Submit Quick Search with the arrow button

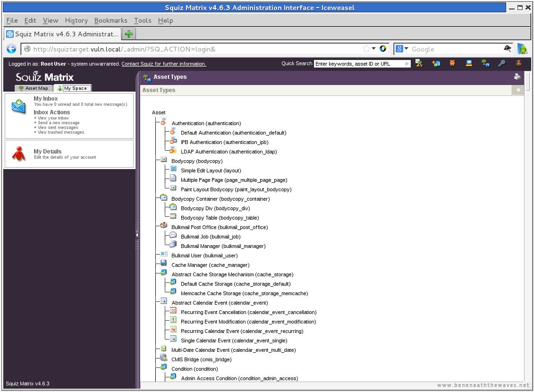407,64
